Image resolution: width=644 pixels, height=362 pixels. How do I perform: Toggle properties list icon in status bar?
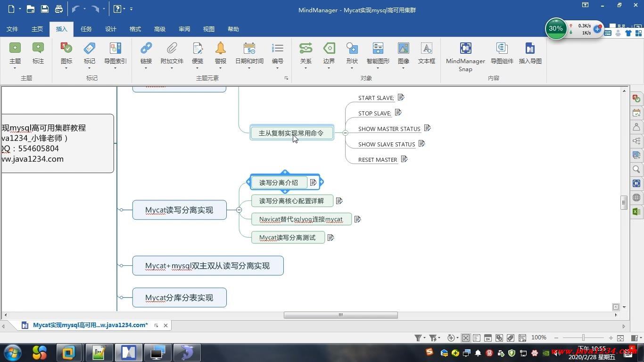[522, 338]
